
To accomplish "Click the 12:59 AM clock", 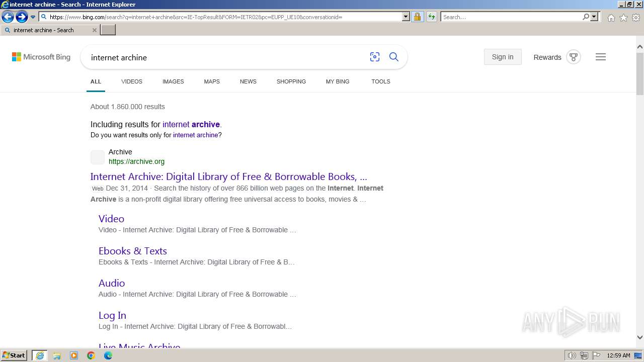I will (x=618, y=355).
